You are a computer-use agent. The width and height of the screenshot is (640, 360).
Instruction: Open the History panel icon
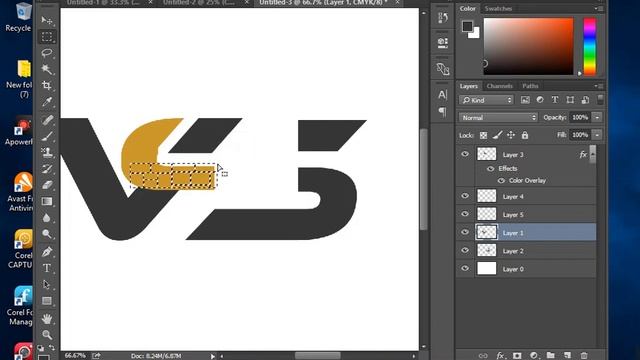442,18
